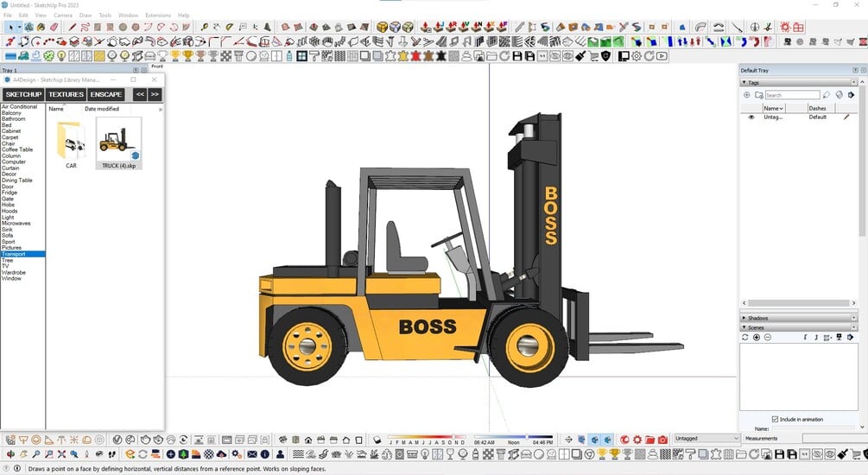Activate the Line pencil tool

(x=72, y=27)
